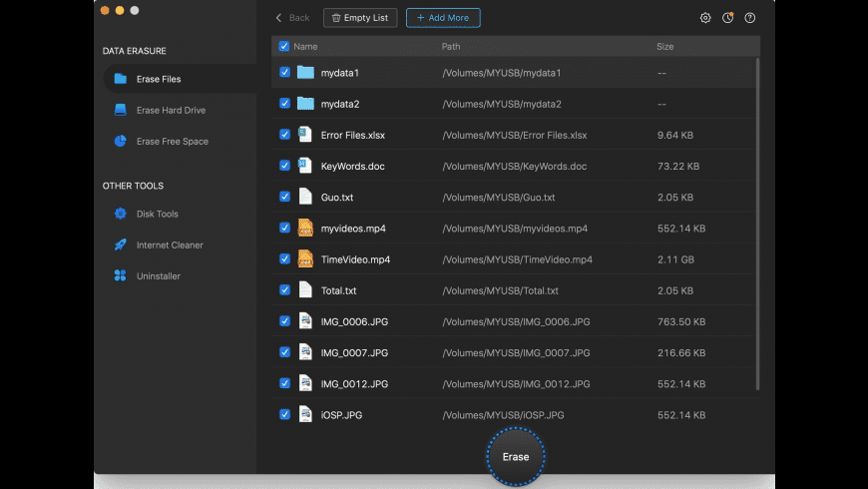This screenshot has width=868, height=489.
Task: Go back with the Back button
Action: point(293,18)
